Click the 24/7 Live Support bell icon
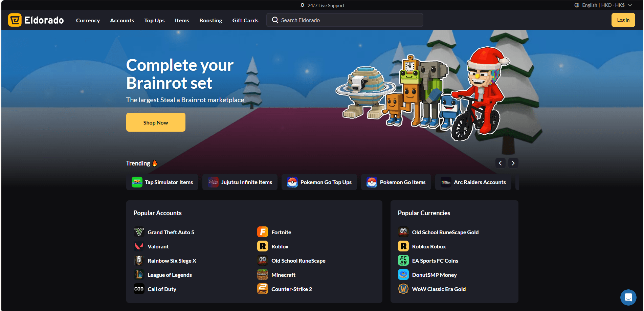 coord(302,5)
